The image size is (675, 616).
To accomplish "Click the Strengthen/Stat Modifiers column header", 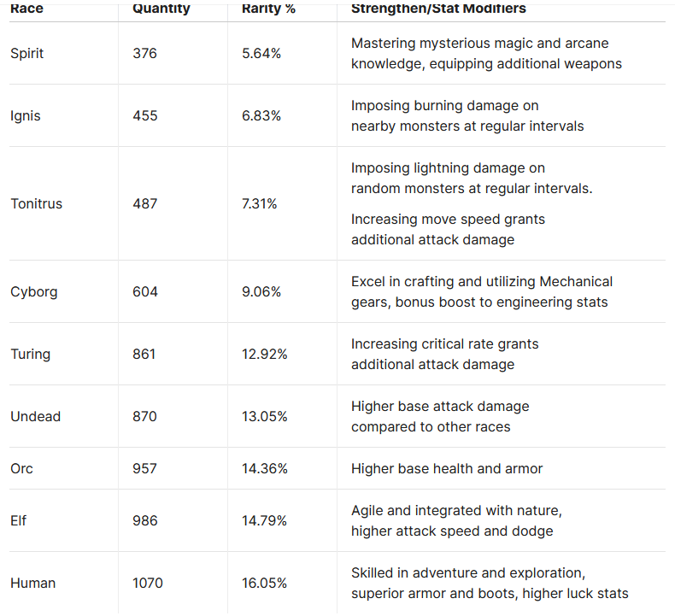I will [438, 9].
